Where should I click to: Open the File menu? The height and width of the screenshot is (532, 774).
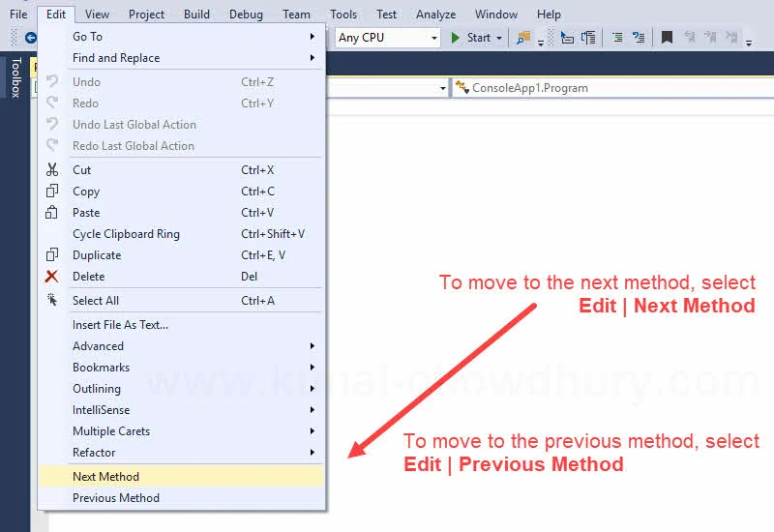click(18, 15)
